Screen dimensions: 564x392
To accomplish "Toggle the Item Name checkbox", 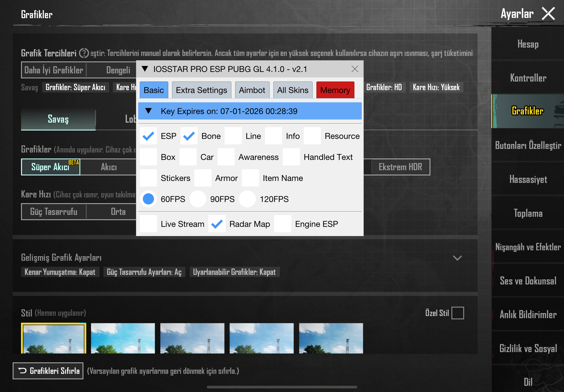I will [x=250, y=178].
